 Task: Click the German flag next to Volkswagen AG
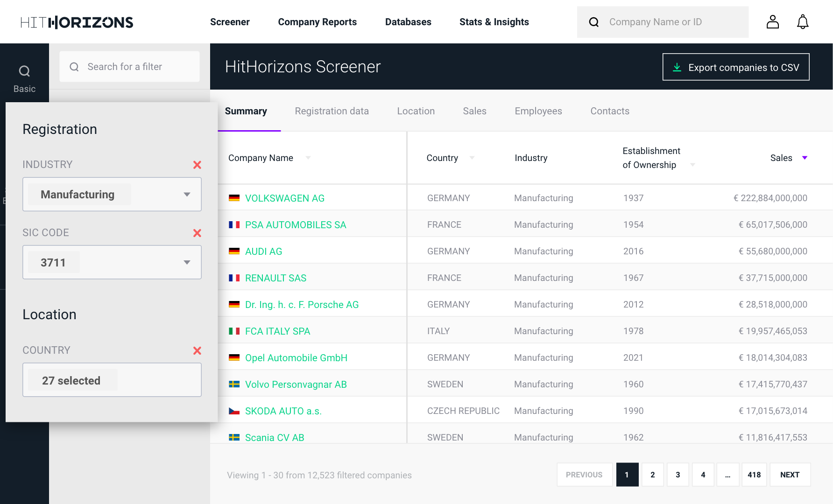(x=234, y=198)
